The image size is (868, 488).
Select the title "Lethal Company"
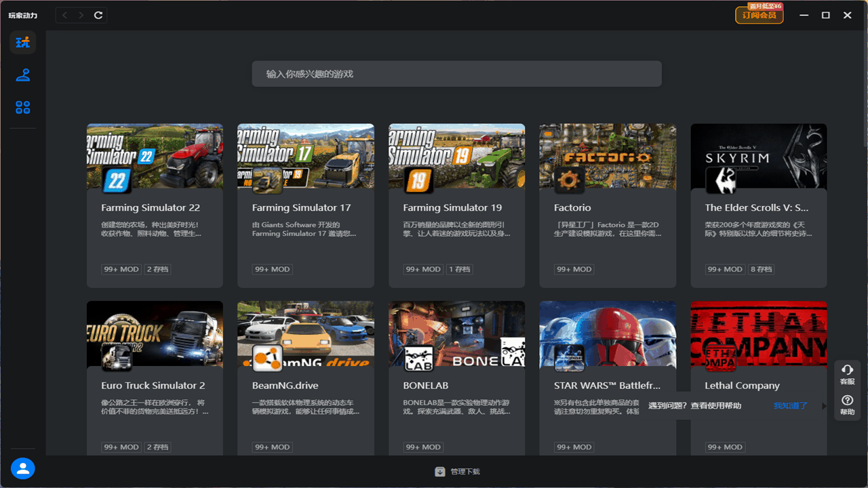click(x=743, y=386)
